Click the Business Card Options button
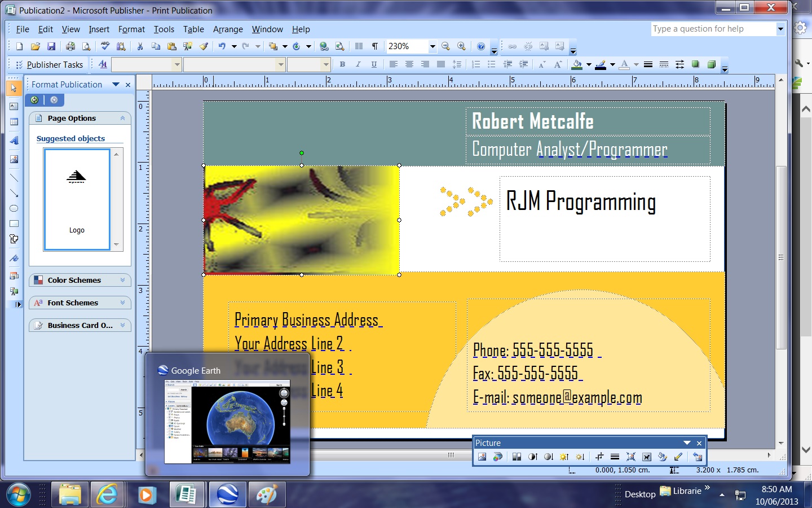 [x=80, y=325]
